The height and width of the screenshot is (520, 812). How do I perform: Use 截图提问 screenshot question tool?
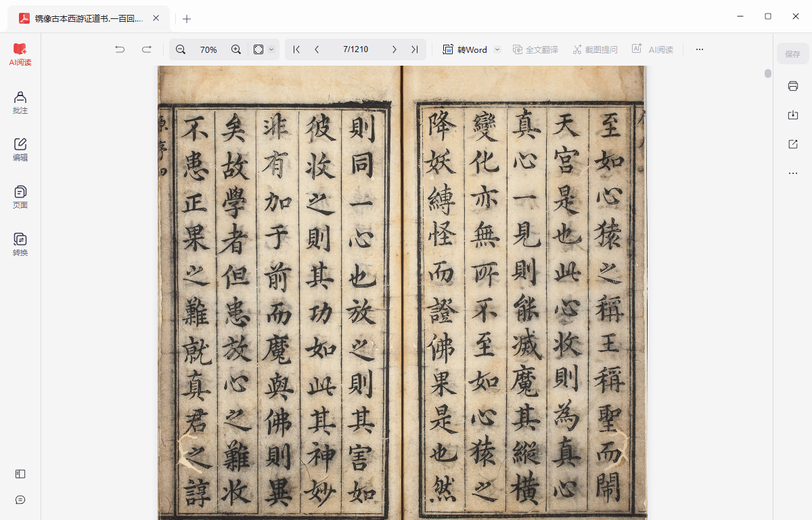(595, 49)
